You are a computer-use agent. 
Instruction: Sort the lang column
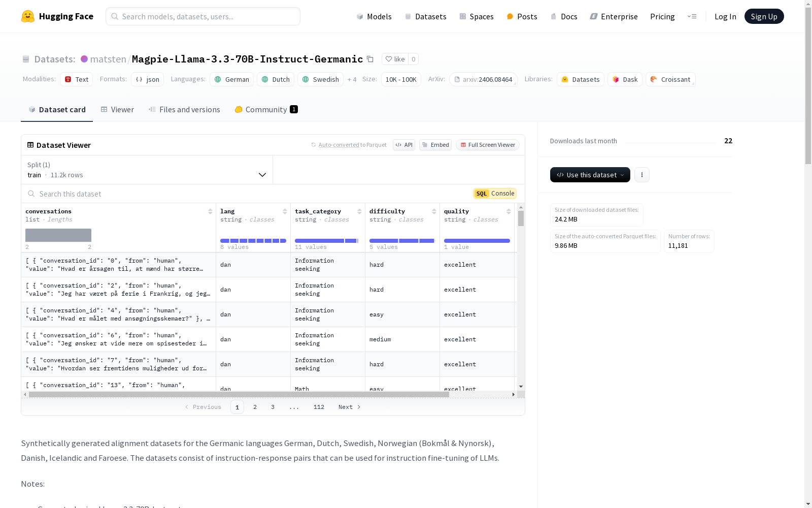tap(285, 211)
